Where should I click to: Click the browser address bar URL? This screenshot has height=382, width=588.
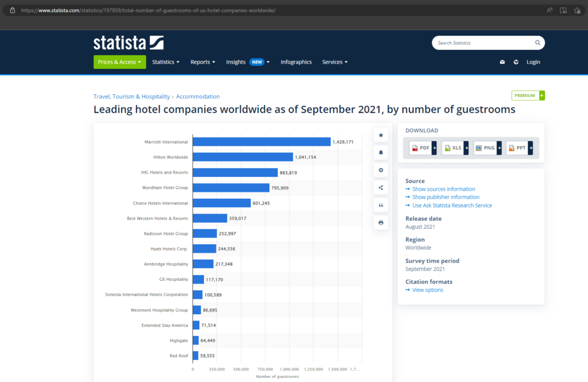click(149, 10)
